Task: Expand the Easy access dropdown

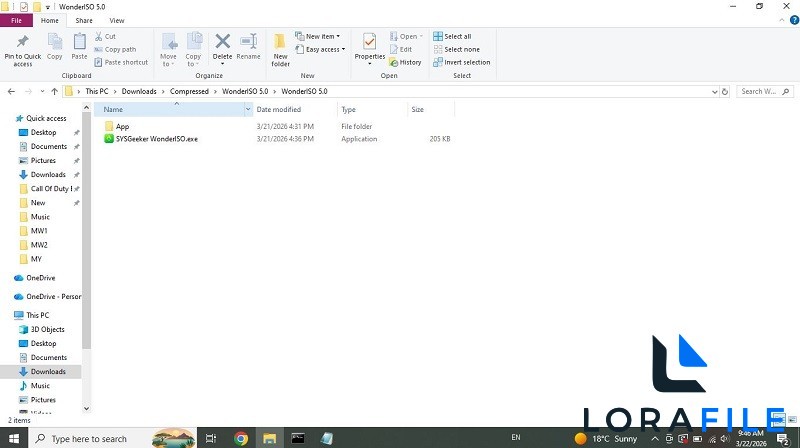Action: point(320,49)
